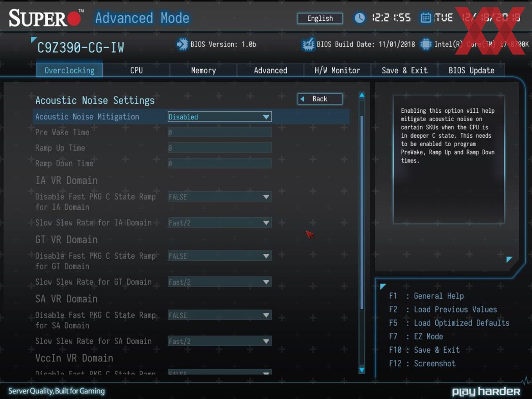
Task: Click F5 Load Optimized Defaults shortcut
Action: [x=449, y=323]
